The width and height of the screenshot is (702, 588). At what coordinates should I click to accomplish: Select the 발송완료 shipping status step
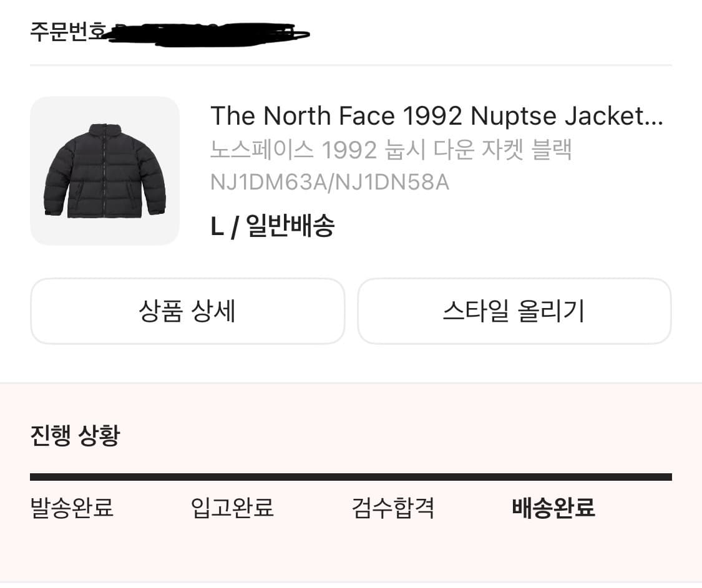72,509
